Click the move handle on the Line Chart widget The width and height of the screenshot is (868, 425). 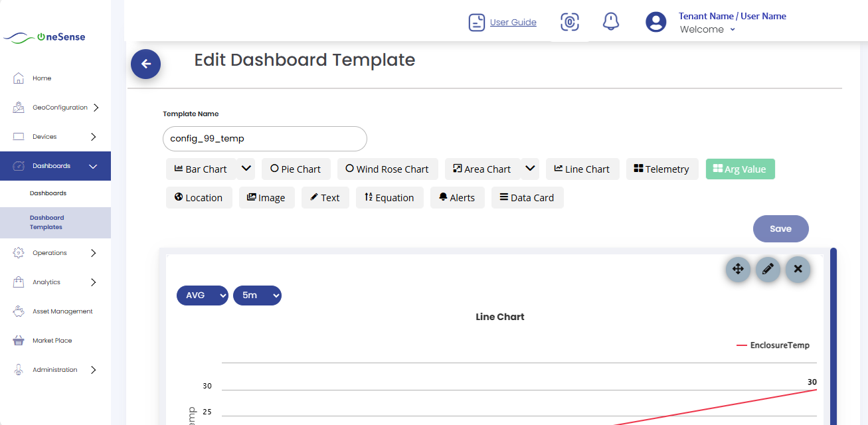[738, 270]
